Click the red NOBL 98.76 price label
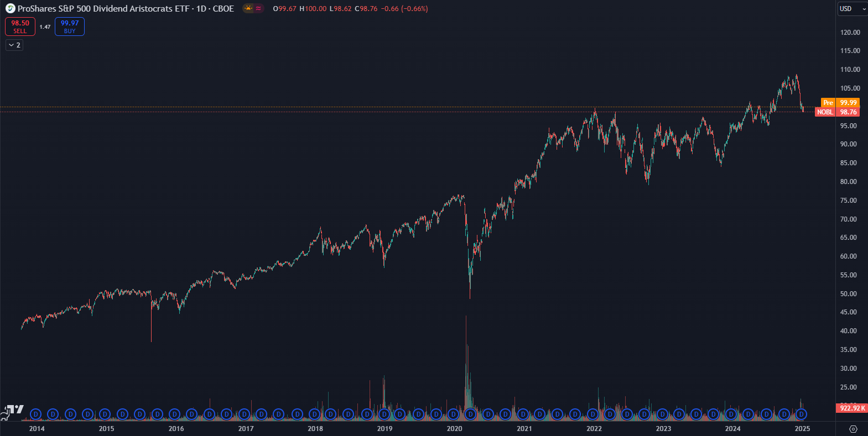 coord(837,112)
